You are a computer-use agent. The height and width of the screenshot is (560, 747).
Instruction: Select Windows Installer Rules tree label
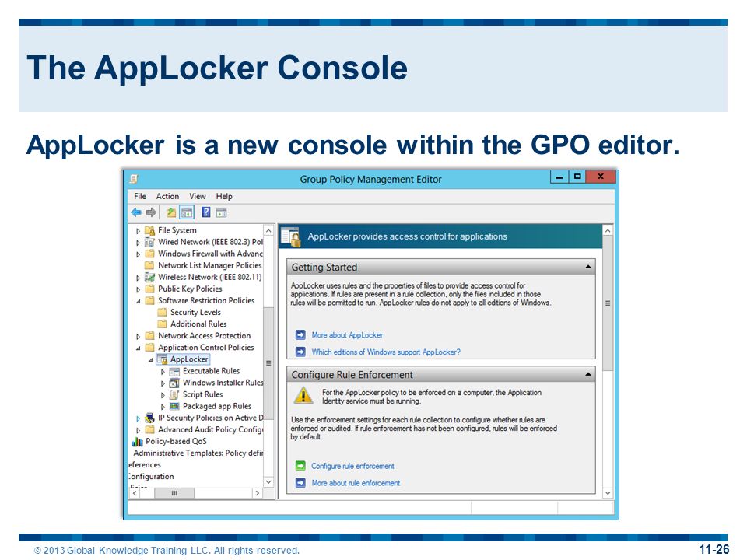click(x=223, y=383)
